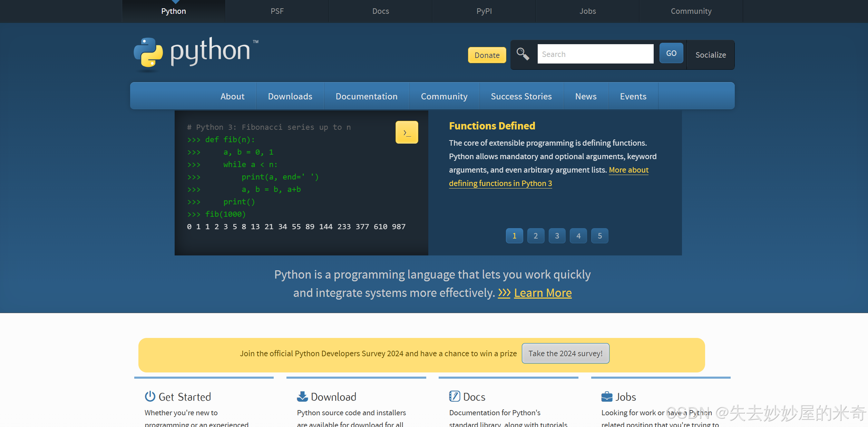Click the triple chevron before Learn More
Viewport: 868px width, 427px height.
(x=504, y=293)
